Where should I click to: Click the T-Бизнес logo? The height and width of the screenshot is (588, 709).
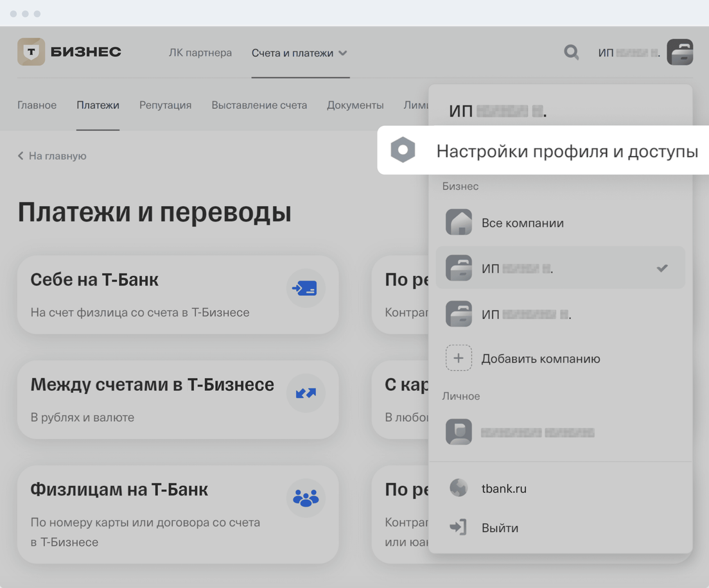[x=69, y=52]
